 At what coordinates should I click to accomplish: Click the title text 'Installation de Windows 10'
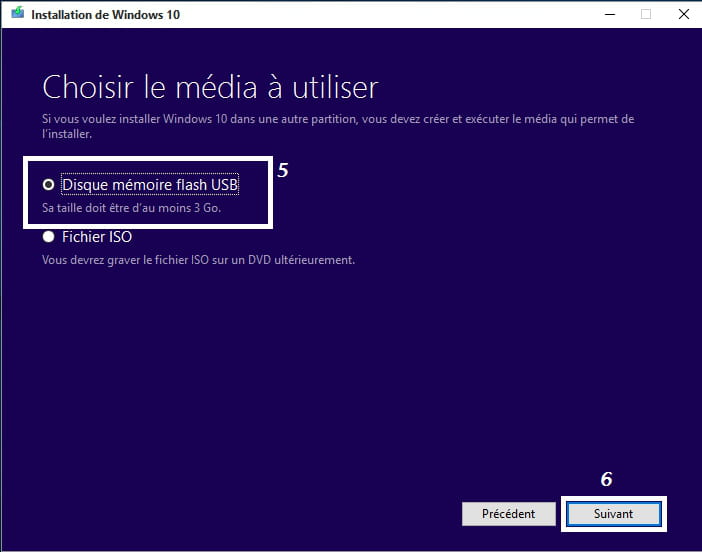coord(106,15)
